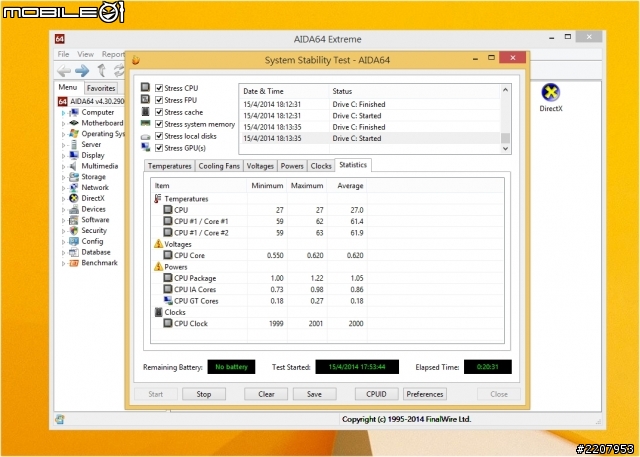Click the blue forward arrow in AIDA64 toolbar
Viewport: 640px width, 457px height.
[82, 71]
